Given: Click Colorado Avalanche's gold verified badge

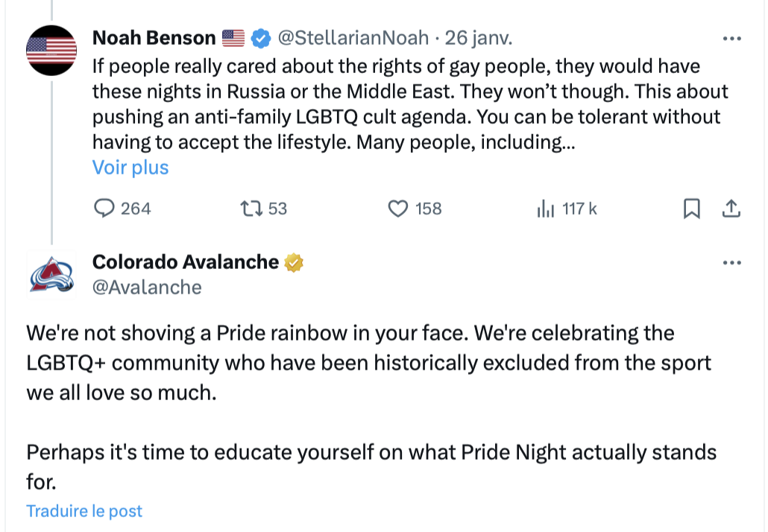Looking at the screenshot, I should (x=293, y=262).
